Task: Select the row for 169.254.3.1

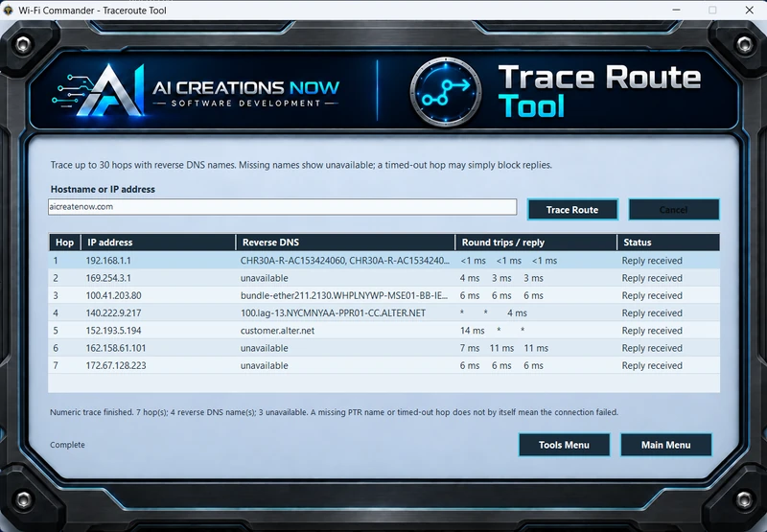Action: [384, 278]
